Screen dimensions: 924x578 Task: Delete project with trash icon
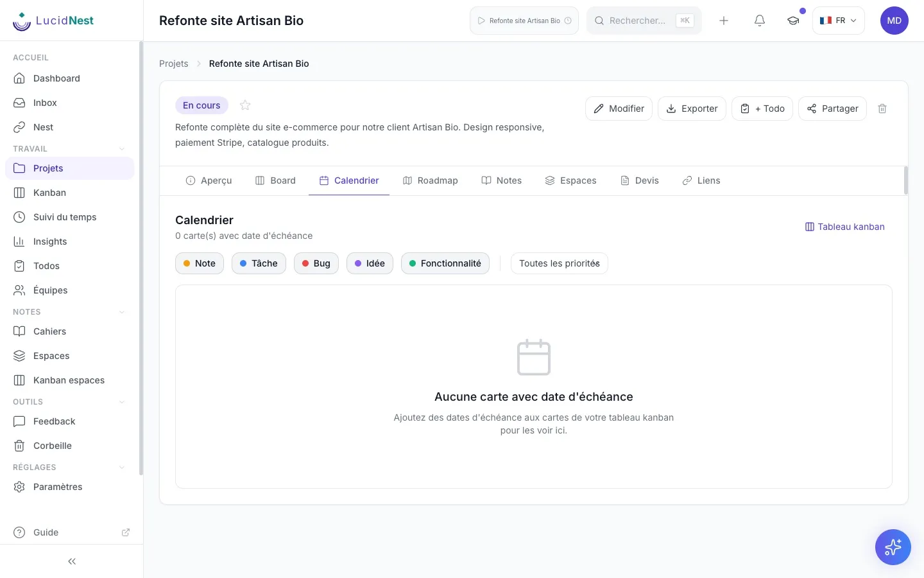(x=882, y=109)
